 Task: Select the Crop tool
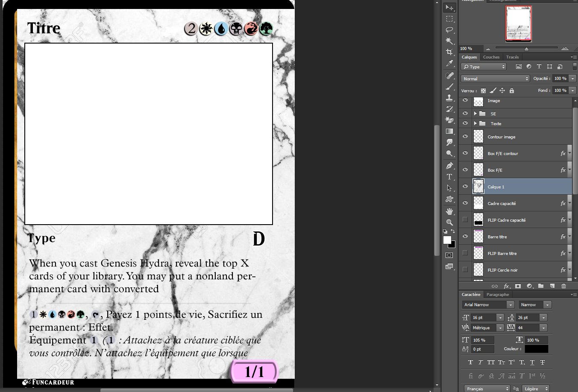449,52
